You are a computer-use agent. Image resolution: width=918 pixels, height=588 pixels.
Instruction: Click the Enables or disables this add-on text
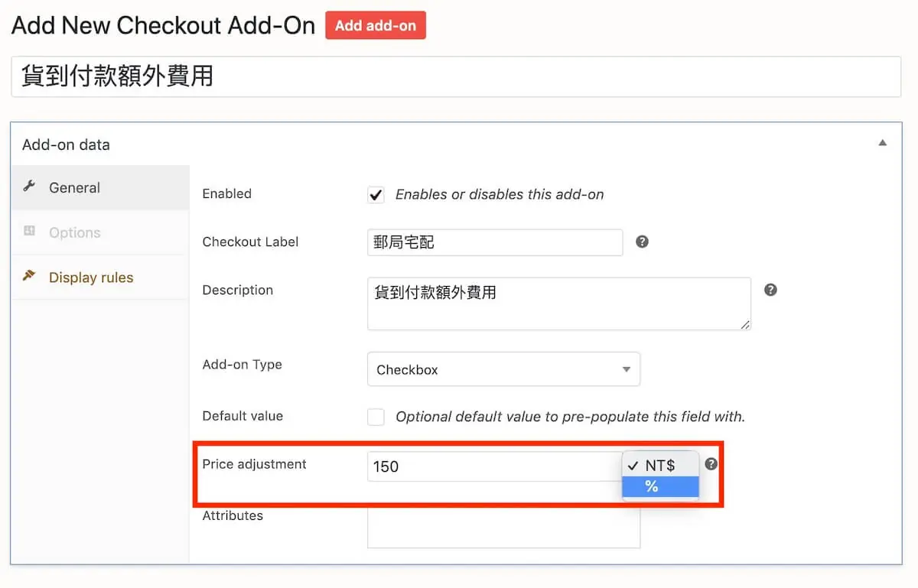click(500, 194)
